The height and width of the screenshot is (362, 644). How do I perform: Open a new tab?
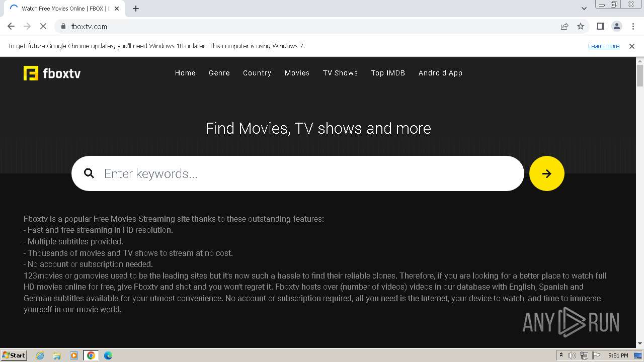pos(136,9)
